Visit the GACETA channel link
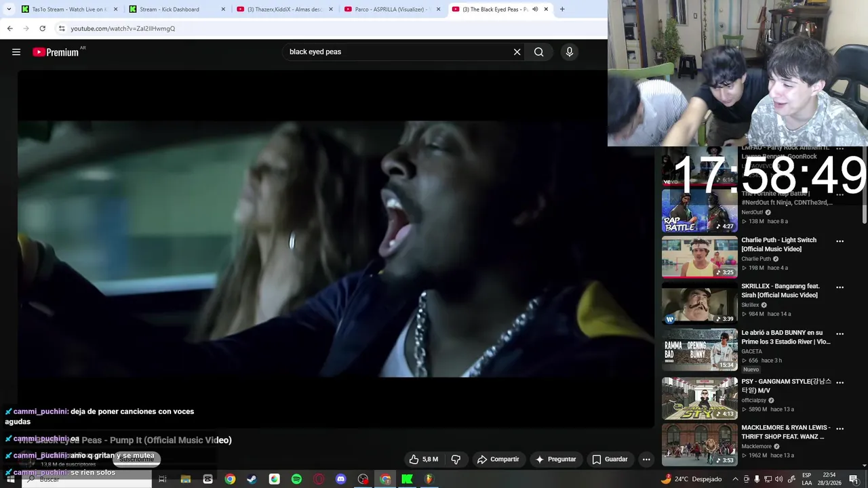 [x=751, y=351]
